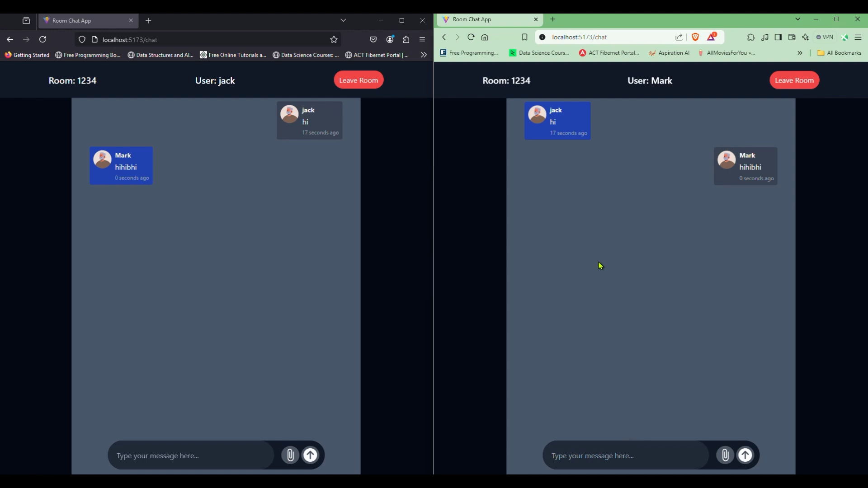This screenshot has height=488, width=868.
Task: Click the attachment paperclip icon in jack's chat
Action: point(290,455)
